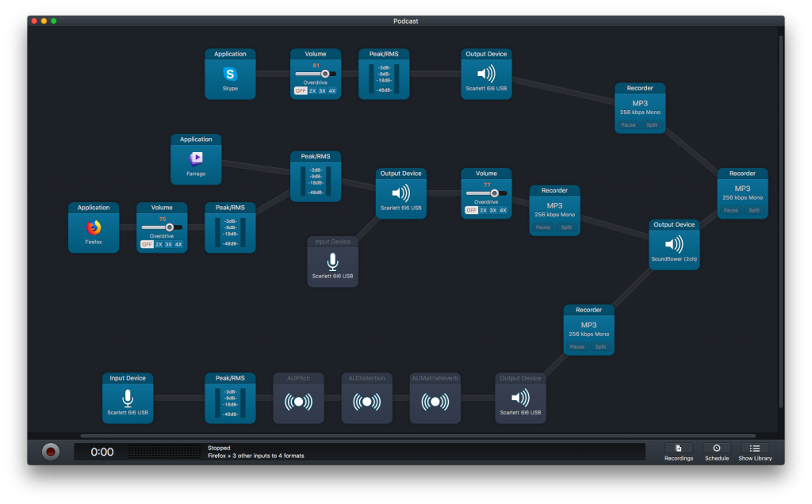This screenshot has height=504, width=812.
Task: Enable 4X overdrive in the Volume 75 block
Action: point(178,245)
